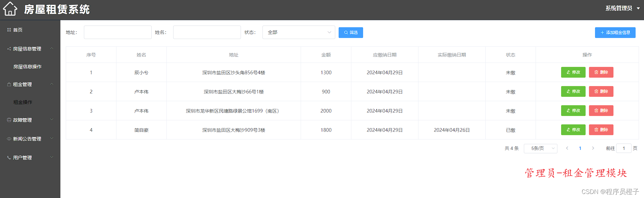Image resolution: width=644 pixels, height=198 pixels.
Task: Edit row 2 record for 大梅沙66号1楼
Action: coord(573,91)
